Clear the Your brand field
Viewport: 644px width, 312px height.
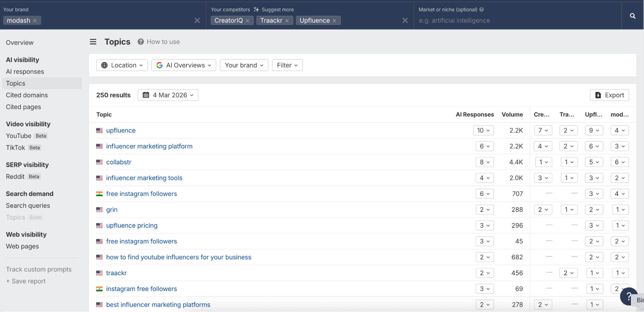(197, 20)
